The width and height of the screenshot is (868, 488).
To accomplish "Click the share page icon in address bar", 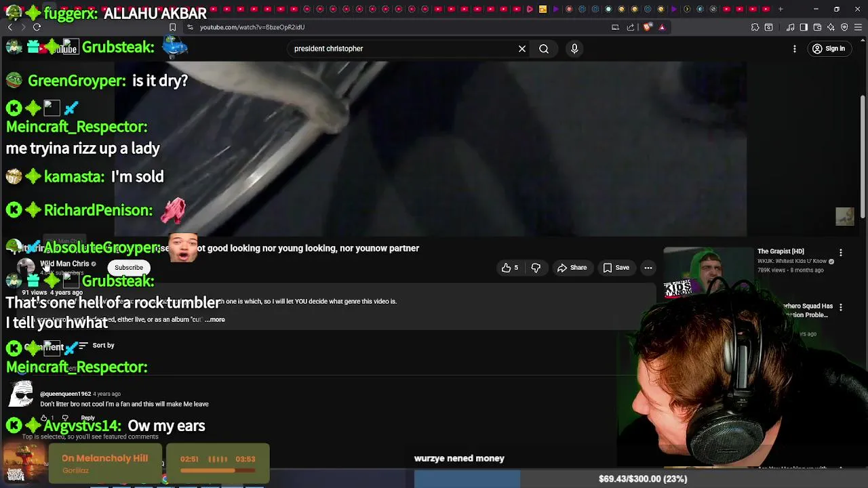I will (631, 27).
